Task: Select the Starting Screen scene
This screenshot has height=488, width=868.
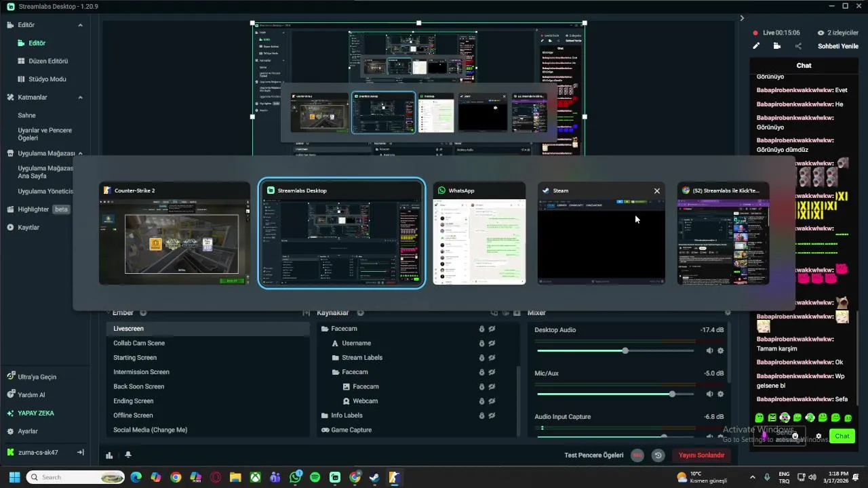Action: coord(208,358)
